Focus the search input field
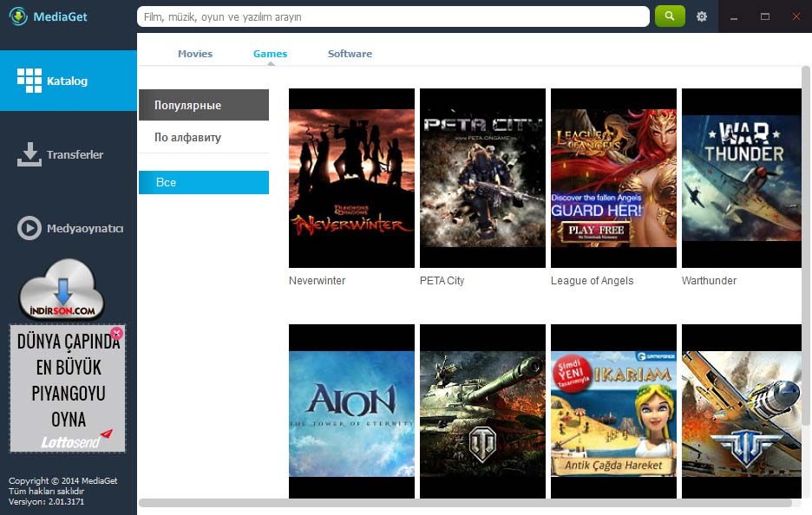Viewport: 812px width, 515px height. pos(393,16)
